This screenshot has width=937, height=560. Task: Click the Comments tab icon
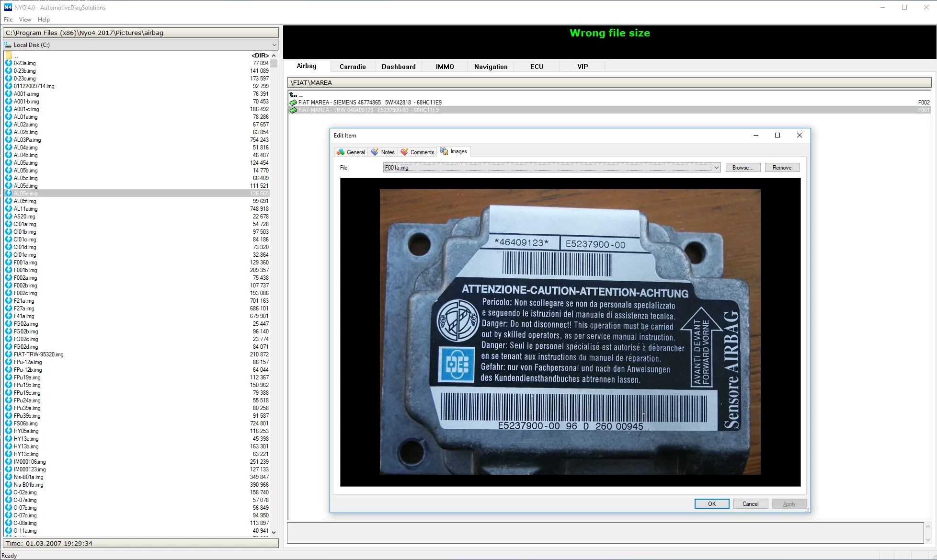[404, 152]
